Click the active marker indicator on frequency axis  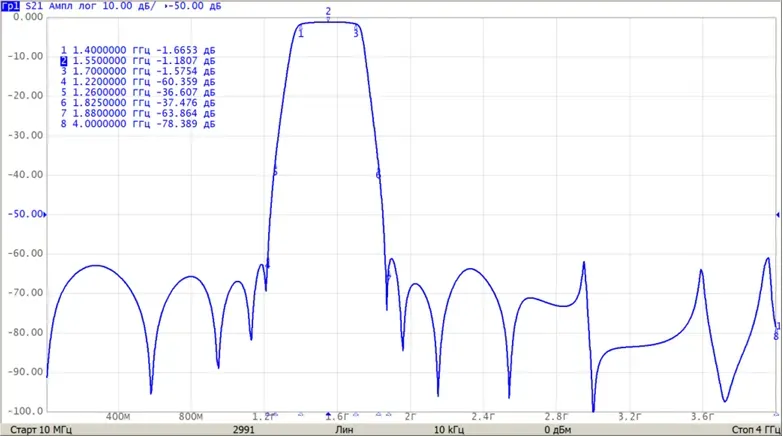[x=328, y=415]
